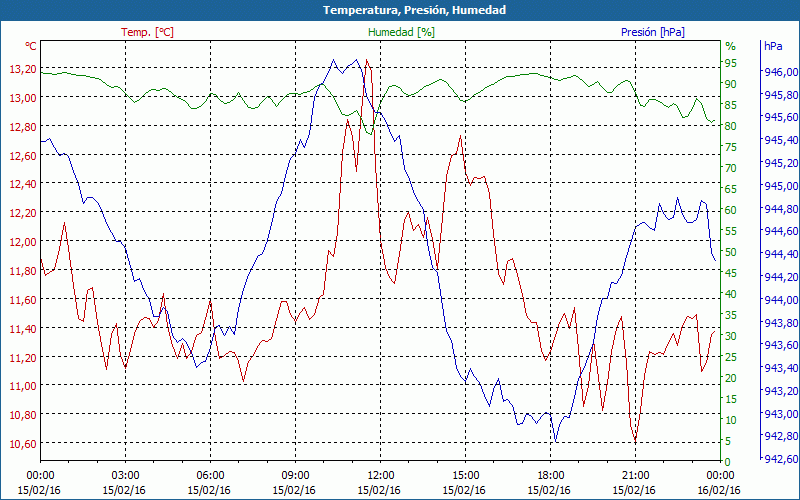Click the '18:00' time axis label
The width and height of the screenshot is (800, 500).
pos(551,475)
